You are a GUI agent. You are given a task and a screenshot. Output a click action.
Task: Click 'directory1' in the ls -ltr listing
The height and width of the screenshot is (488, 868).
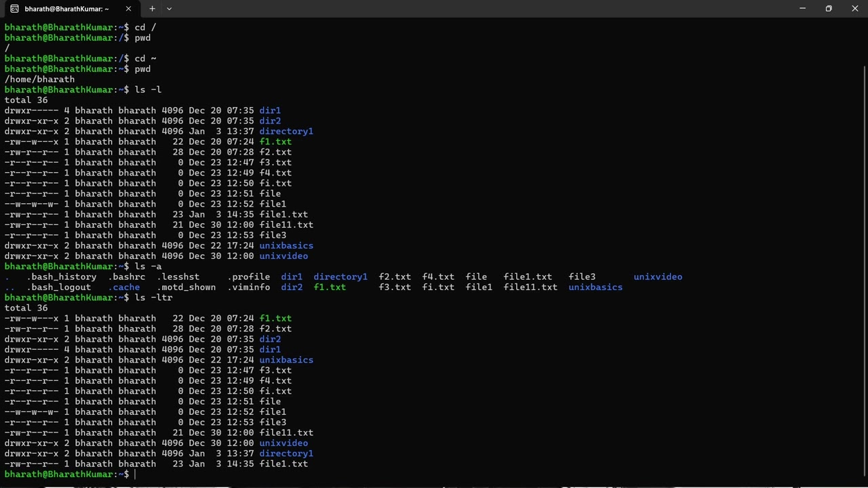point(286,453)
